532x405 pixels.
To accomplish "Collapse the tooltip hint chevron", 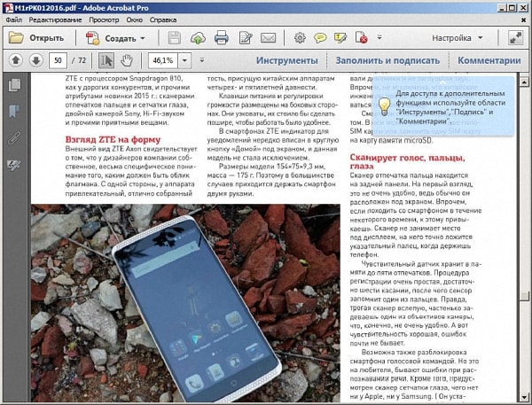I will click(442, 82).
